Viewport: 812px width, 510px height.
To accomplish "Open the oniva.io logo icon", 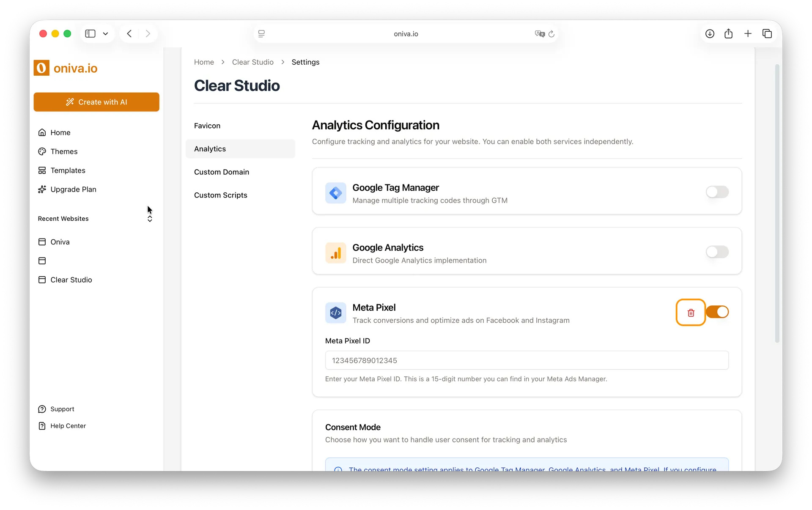I will (41, 68).
